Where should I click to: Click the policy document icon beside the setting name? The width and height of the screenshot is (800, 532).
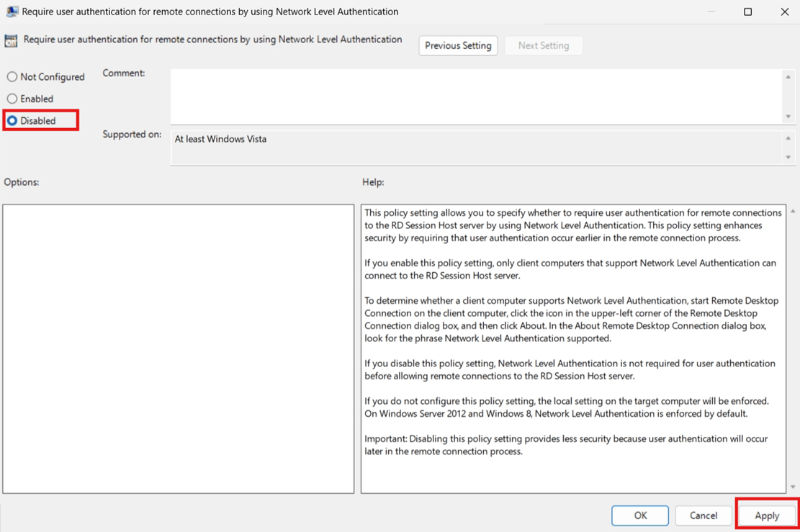(x=11, y=40)
